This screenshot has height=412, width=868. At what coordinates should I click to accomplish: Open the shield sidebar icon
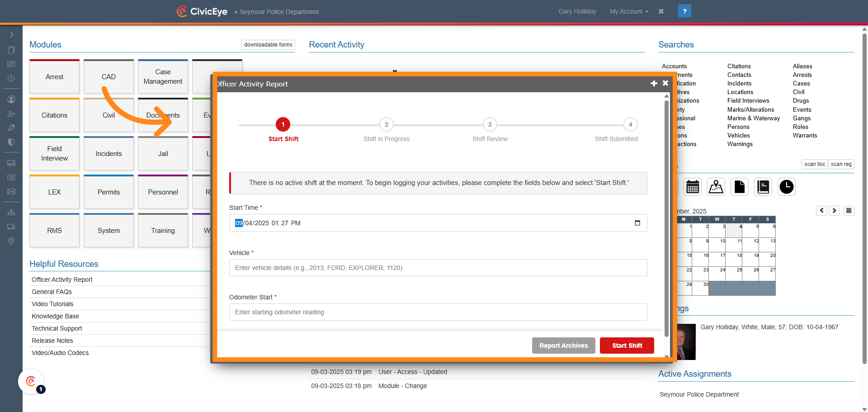(x=11, y=142)
